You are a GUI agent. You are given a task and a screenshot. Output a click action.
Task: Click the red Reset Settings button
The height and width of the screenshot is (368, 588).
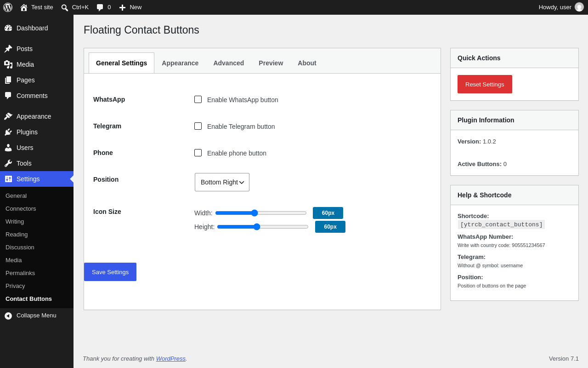click(x=485, y=84)
